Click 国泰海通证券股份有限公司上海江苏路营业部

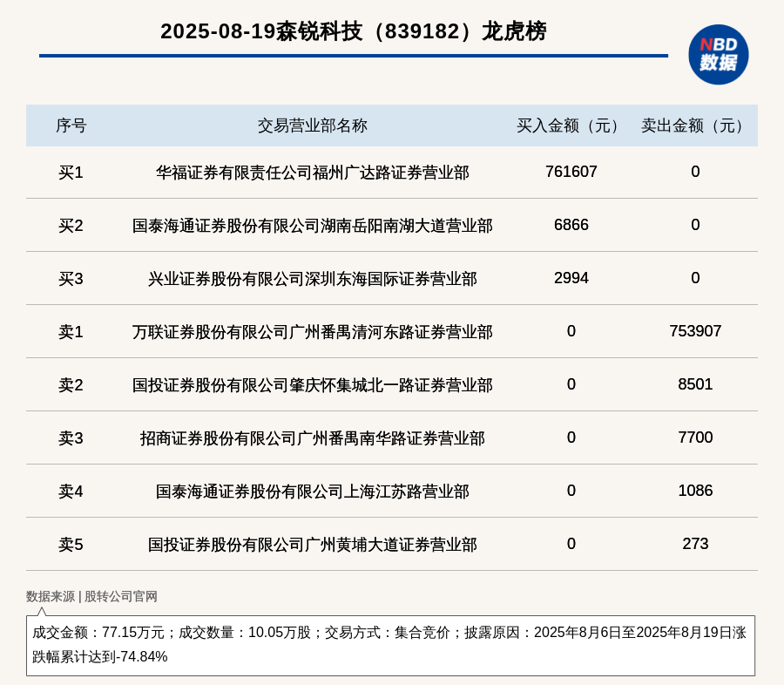pos(313,492)
